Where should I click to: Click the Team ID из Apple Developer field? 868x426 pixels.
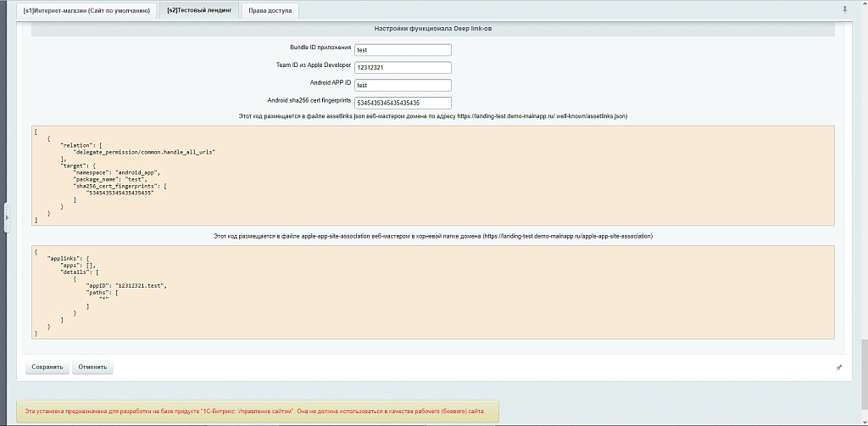pyautogui.click(x=403, y=68)
